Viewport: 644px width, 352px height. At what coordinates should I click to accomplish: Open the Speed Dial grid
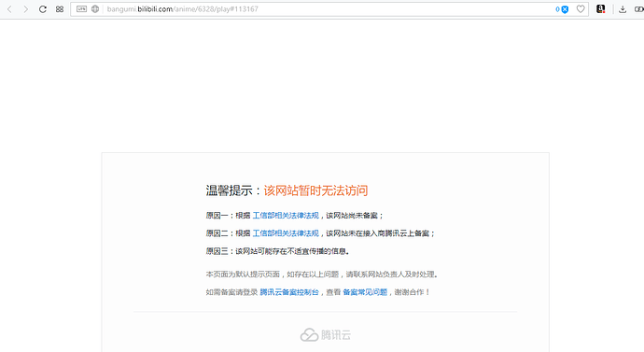[x=60, y=9]
